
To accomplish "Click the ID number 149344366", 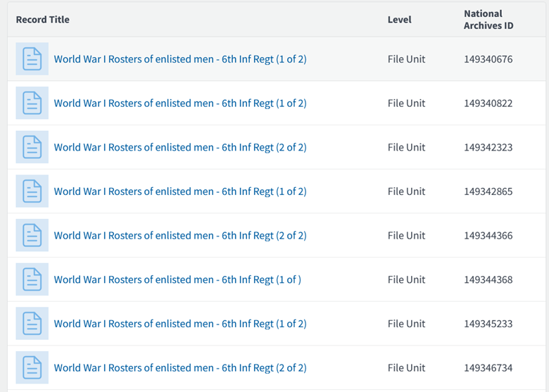I will 488,236.
